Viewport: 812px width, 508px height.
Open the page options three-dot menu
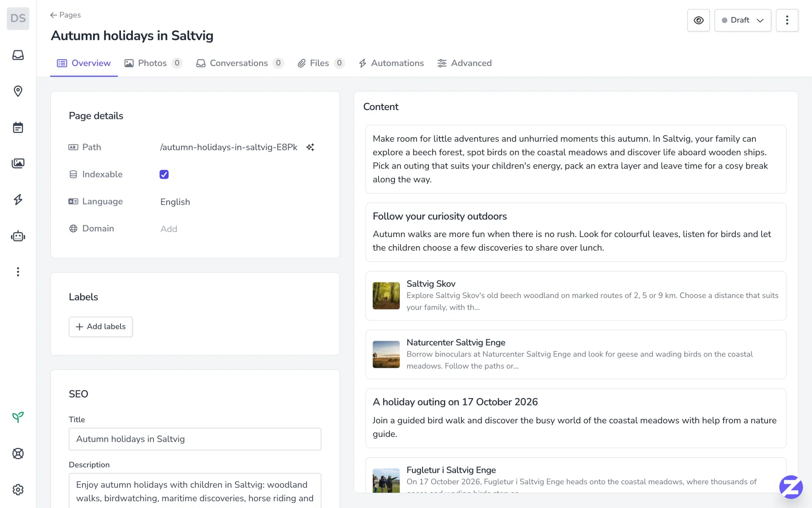[787, 20]
